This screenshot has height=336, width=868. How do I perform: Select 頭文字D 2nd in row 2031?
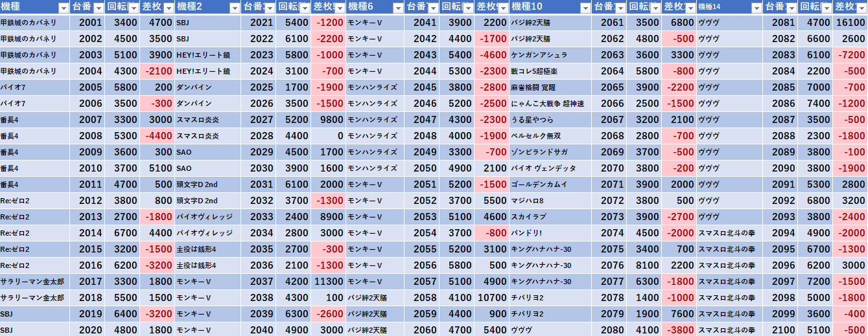[207, 185]
